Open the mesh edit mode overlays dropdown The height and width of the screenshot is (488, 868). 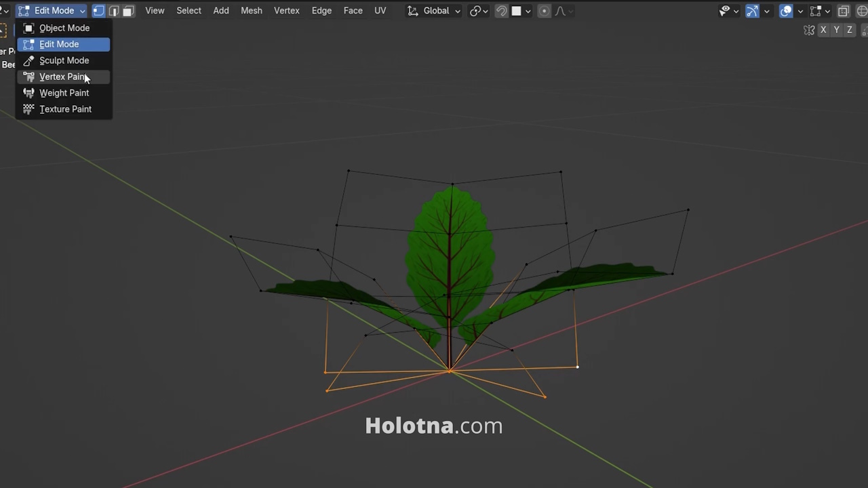click(x=820, y=11)
